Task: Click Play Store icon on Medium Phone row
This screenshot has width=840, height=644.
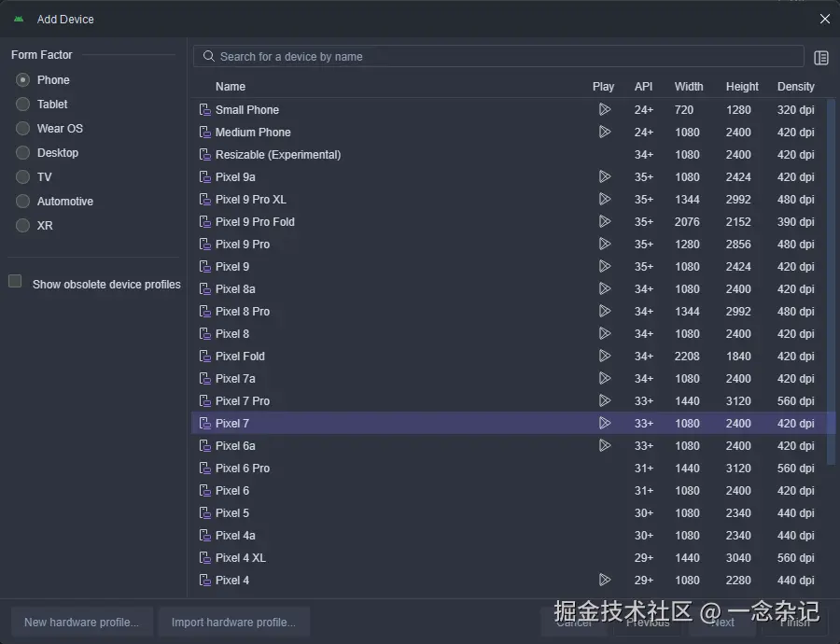Action: pos(605,132)
